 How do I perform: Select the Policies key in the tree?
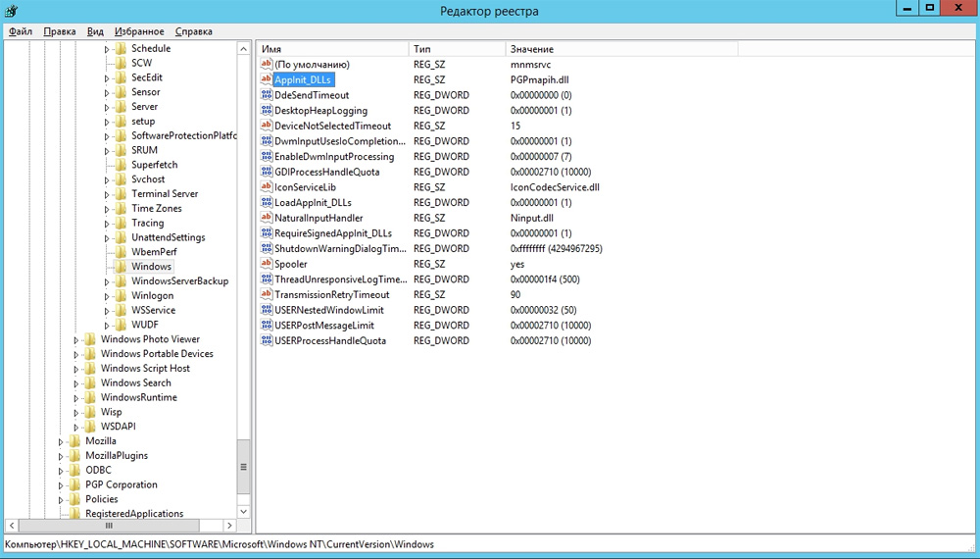[x=101, y=499]
